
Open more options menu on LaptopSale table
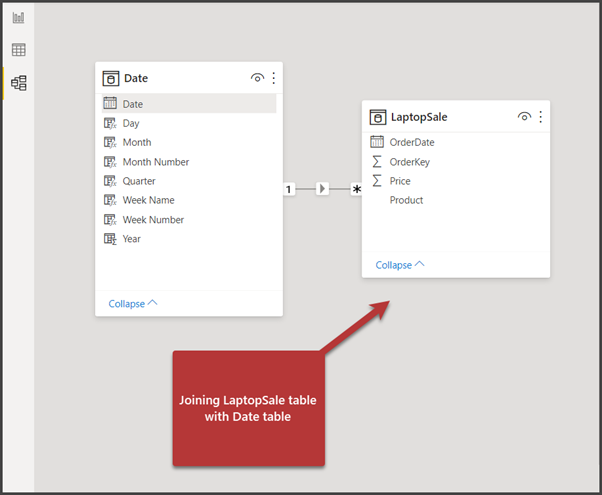coord(541,116)
